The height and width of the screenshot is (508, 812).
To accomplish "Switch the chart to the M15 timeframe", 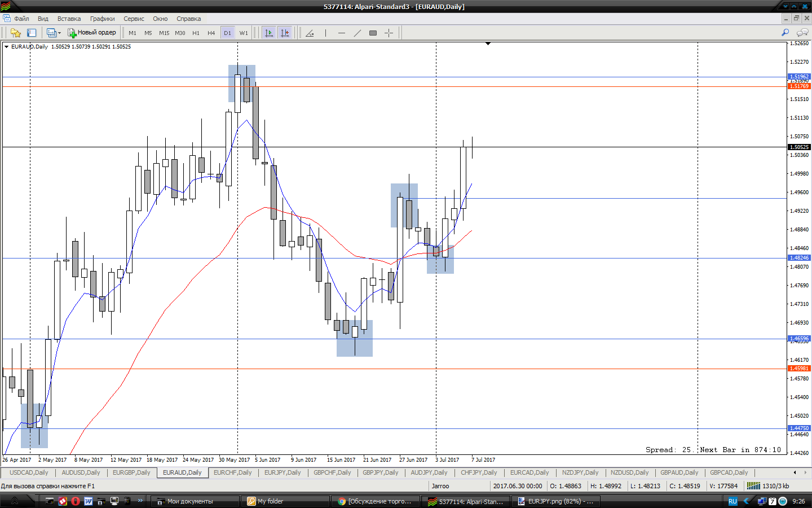I will click(164, 33).
